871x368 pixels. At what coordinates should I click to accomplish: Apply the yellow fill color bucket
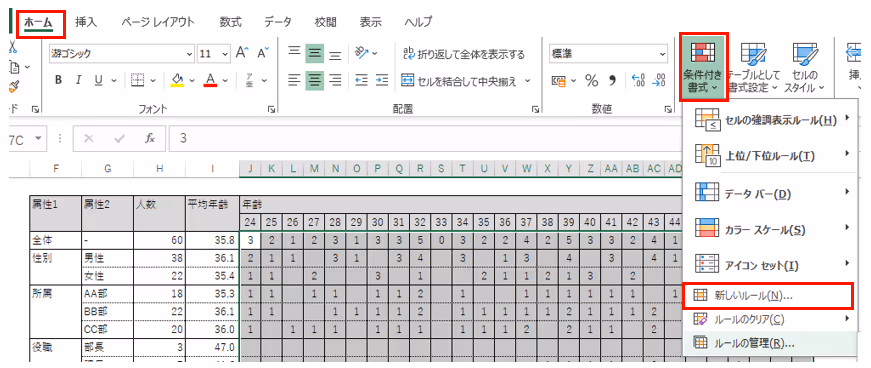(x=177, y=80)
